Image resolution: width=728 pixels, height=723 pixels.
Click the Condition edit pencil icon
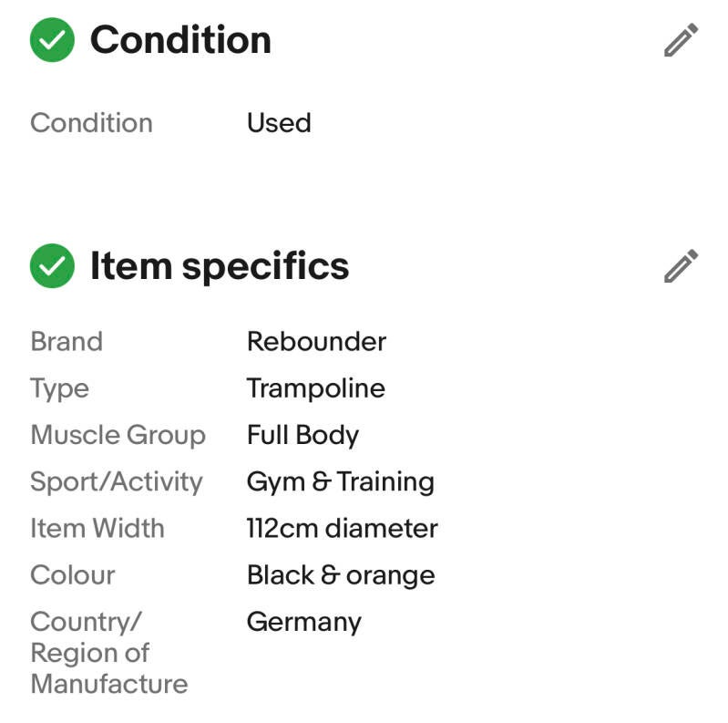click(x=681, y=40)
